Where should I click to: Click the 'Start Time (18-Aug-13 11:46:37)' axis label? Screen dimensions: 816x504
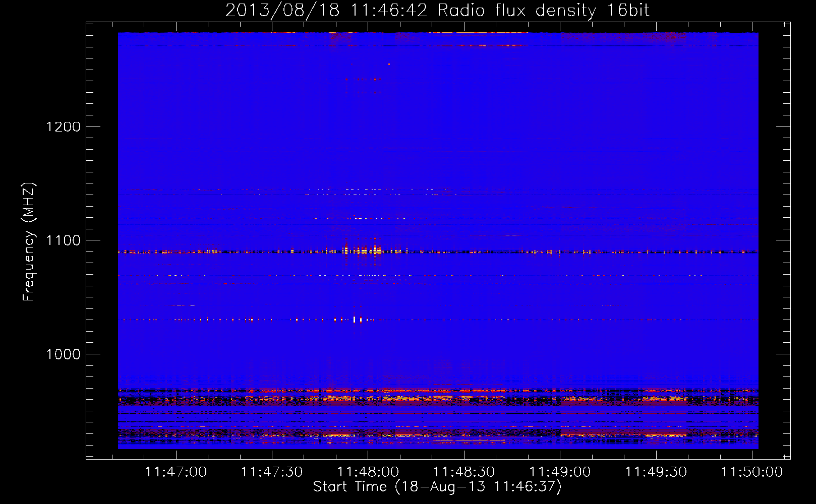[437, 487]
